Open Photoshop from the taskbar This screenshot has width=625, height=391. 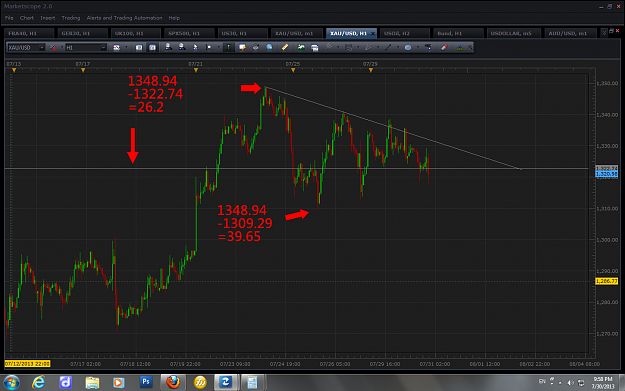(146, 382)
